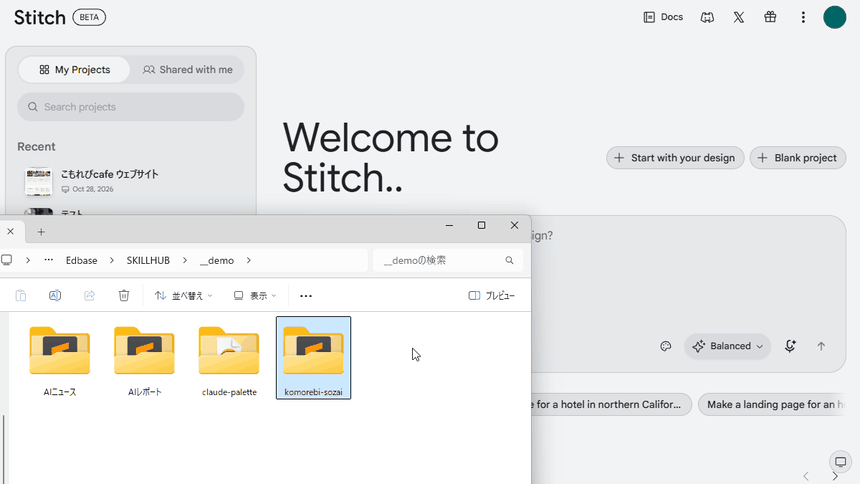Minimize the File Explorer window
Image resolution: width=860 pixels, height=484 pixels.
coord(449,225)
